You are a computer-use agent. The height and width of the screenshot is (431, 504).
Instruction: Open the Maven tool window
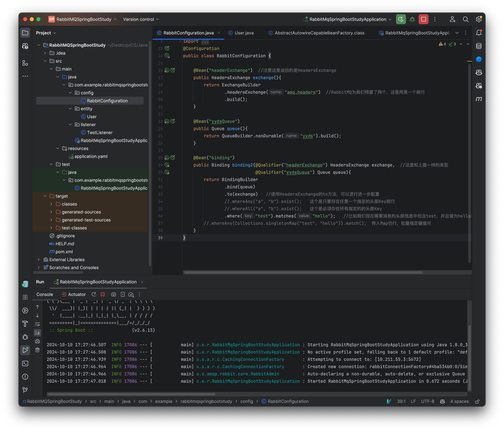click(479, 99)
